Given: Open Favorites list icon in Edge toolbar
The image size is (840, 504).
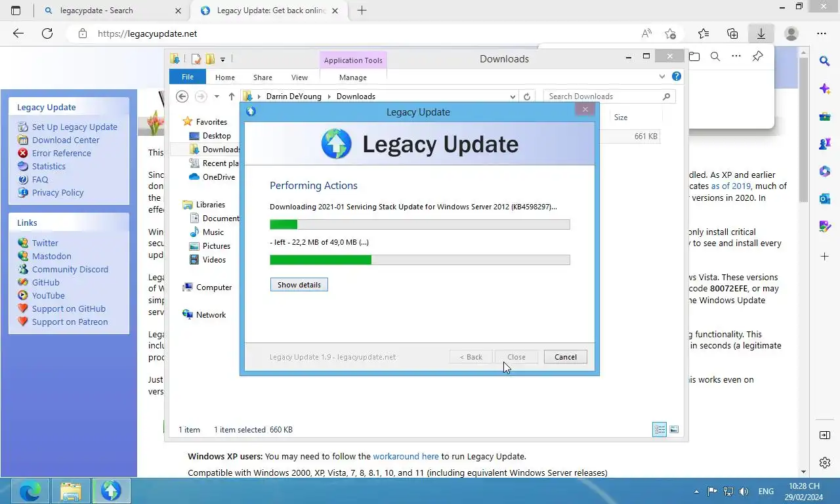Looking at the screenshot, I should tap(703, 33).
